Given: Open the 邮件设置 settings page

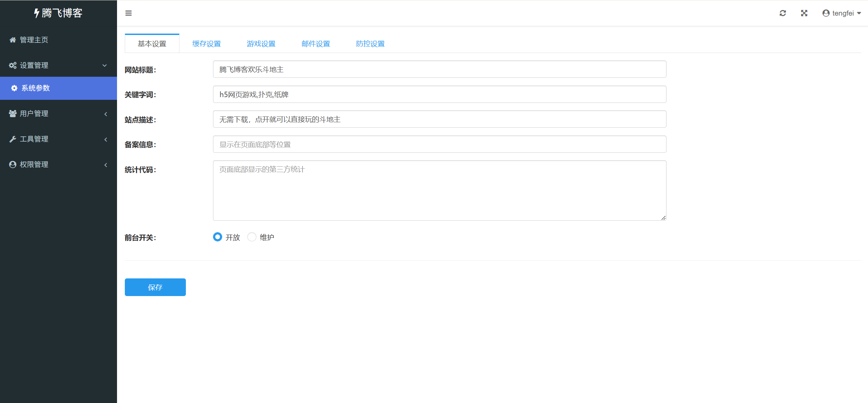Looking at the screenshot, I should pyautogui.click(x=315, y=43).
